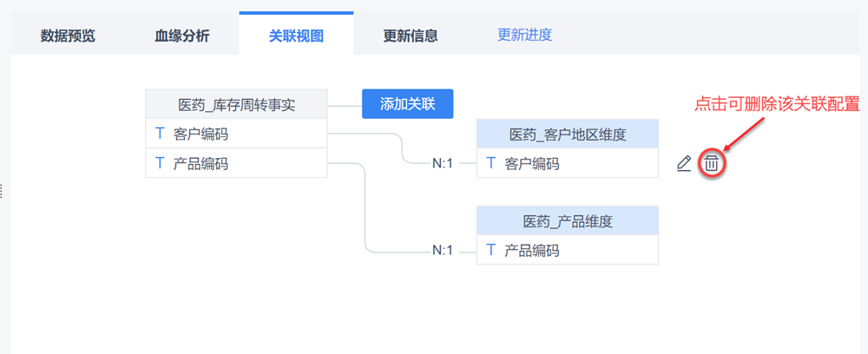
Task: Open the 血缘分析 tab
Action: [182, 36]
